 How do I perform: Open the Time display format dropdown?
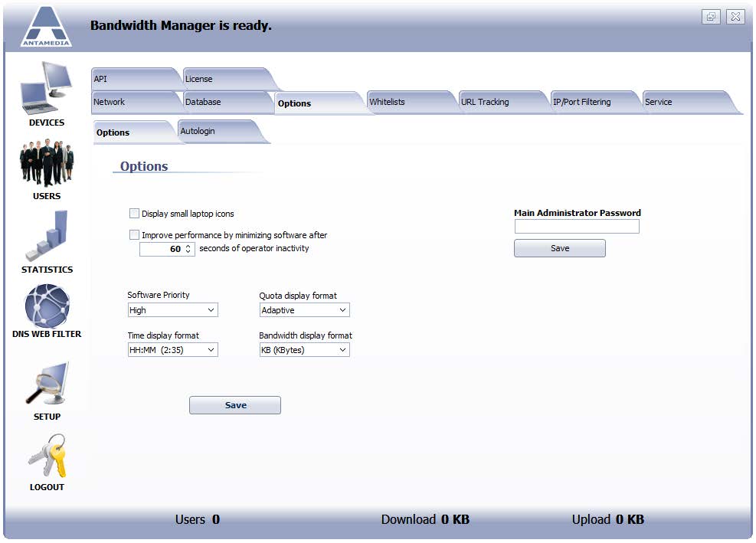172,350
